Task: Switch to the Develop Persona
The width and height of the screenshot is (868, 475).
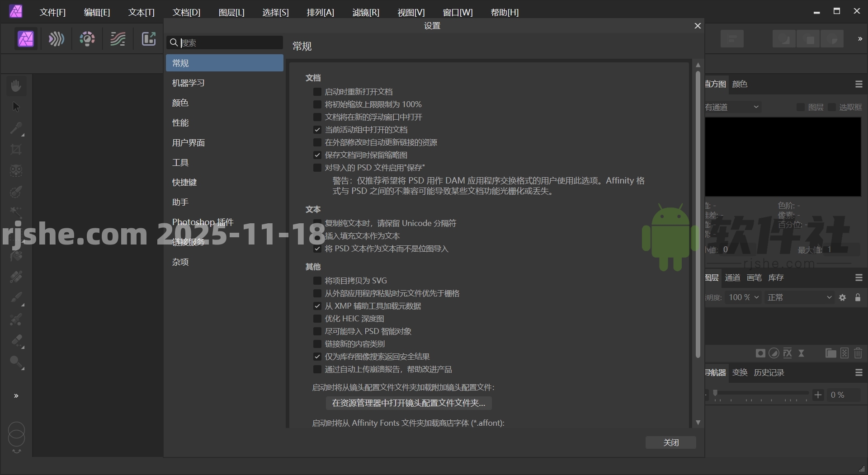Action: click(87, 39)
